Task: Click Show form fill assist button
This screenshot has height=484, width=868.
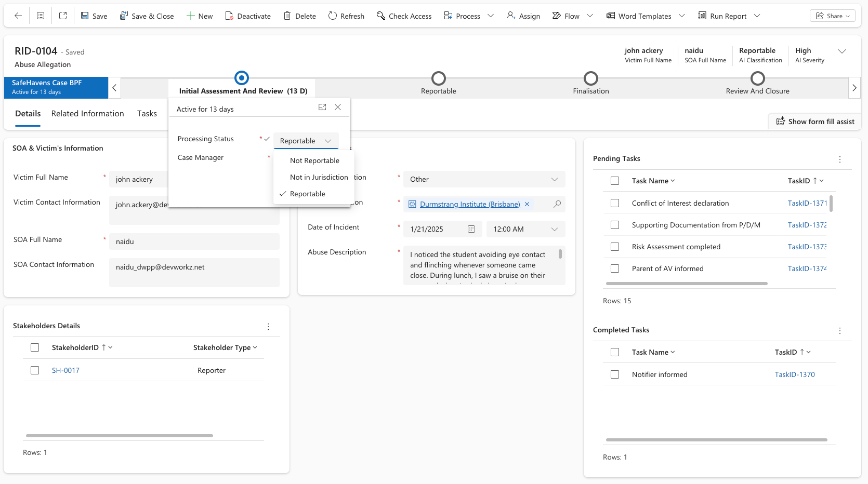Action: point(815,122)
